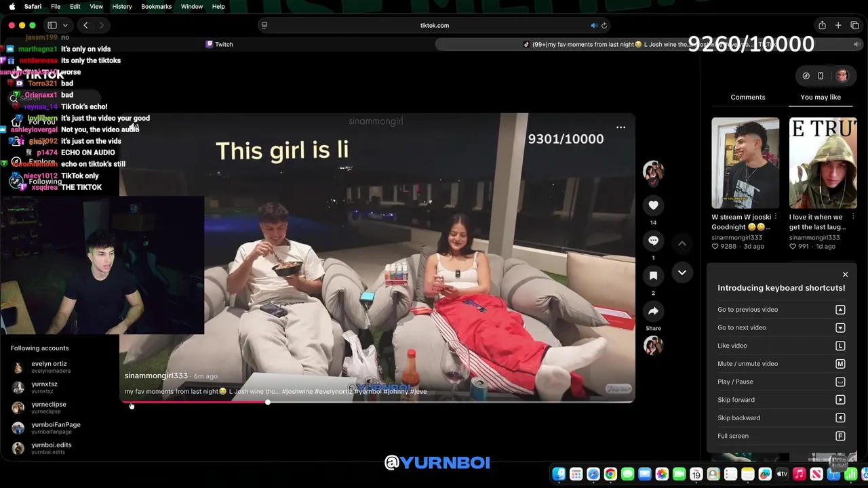Click the share arrow icon on the video
This screenshot has height=488, width=868.
point(653,311)
